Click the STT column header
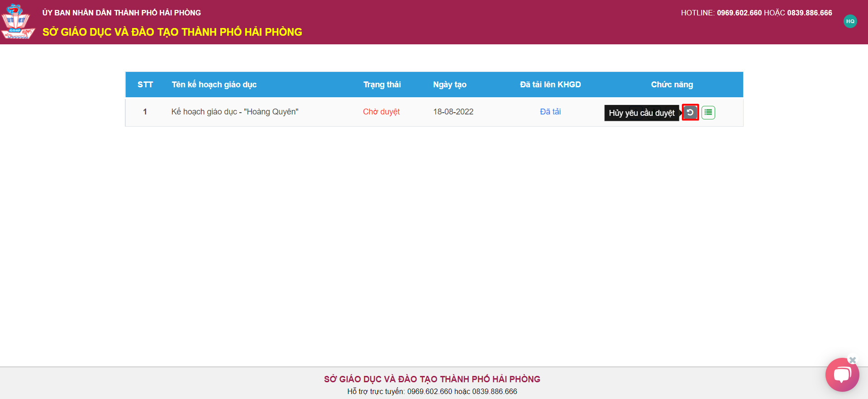Screen dimensions: 868x399 [x=145, y=85]
